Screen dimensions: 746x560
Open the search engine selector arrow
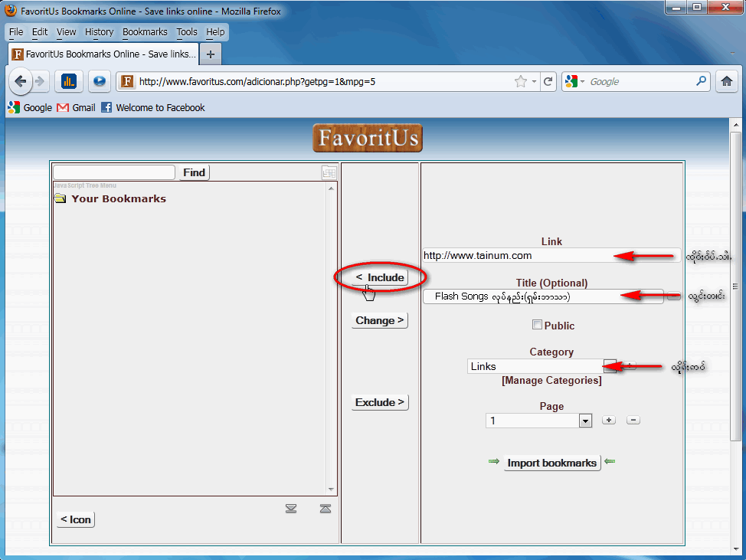[x=582, y=82]
